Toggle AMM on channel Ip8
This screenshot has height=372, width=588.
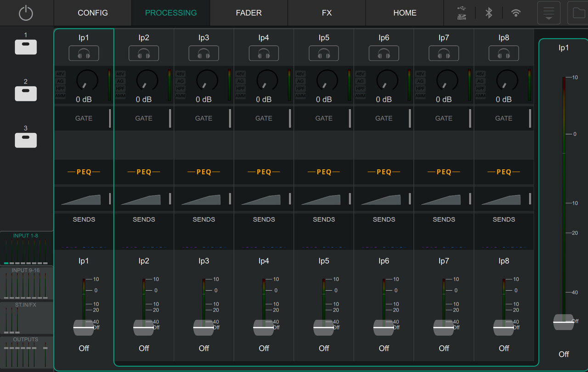tap(481, 96)
